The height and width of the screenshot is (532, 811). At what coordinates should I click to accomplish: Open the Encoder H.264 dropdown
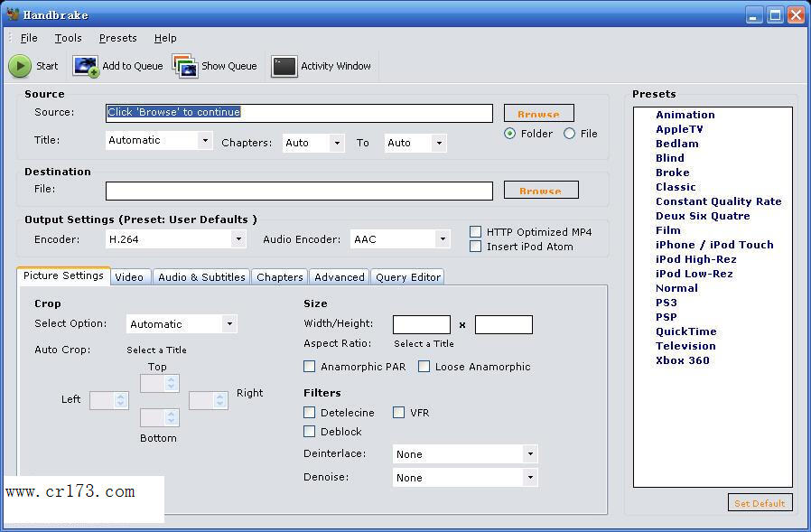[176, 239]
